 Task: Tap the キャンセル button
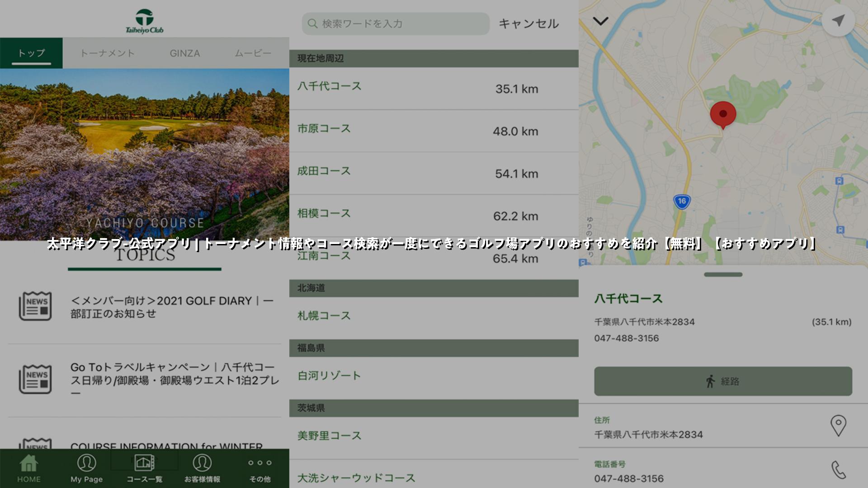528,23
